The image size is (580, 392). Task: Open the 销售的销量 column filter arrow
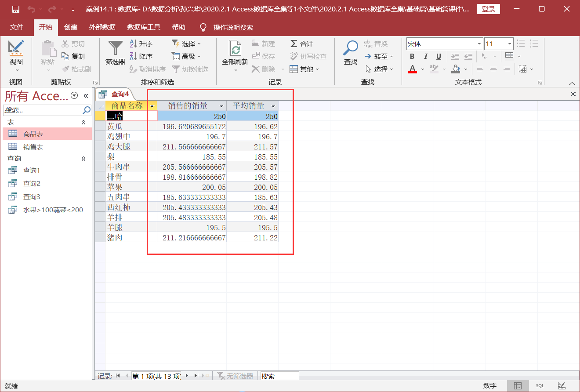(x=221, y=106)
